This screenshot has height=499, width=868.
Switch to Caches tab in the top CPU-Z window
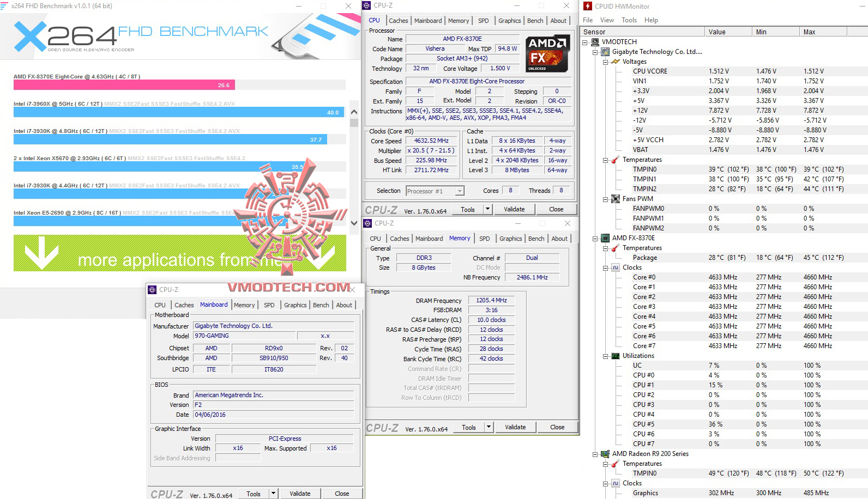coord(399,21)
